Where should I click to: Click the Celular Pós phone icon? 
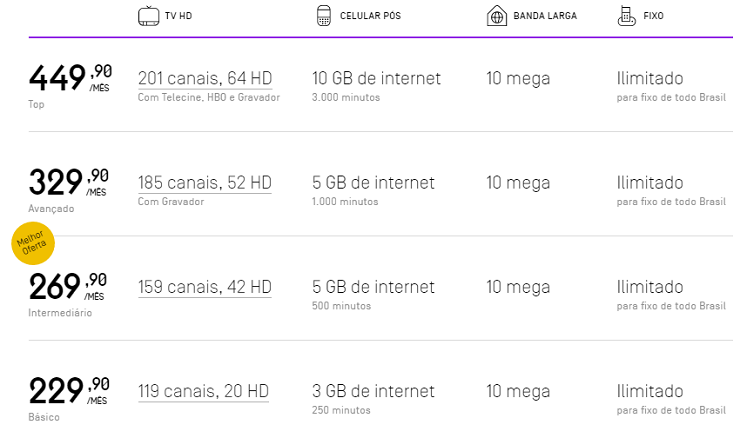[x=323, y=16]
